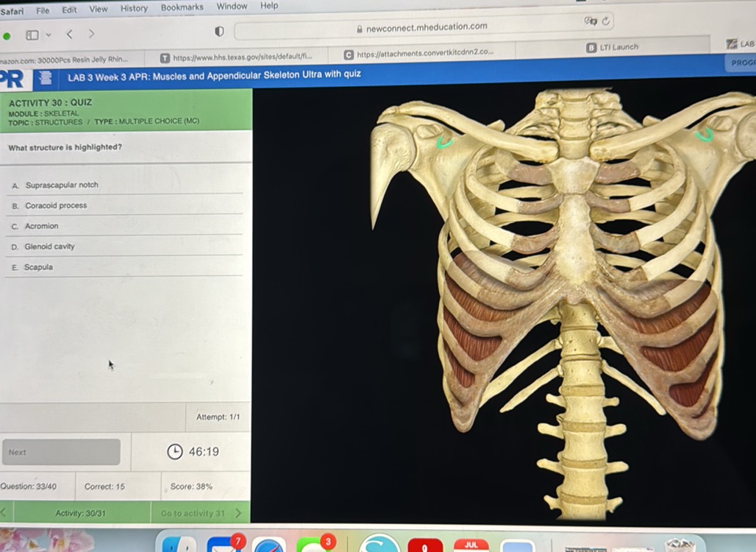Click the reload icon in the address bar

click(x=605, y=21)
